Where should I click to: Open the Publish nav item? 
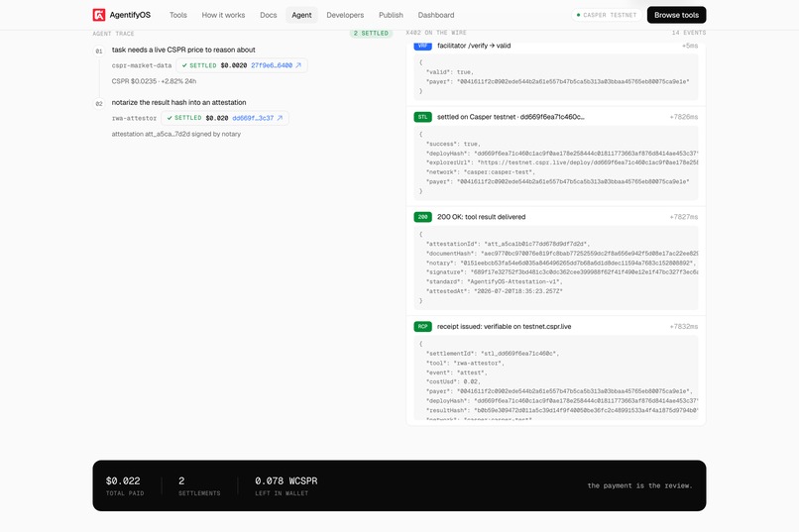391,15
